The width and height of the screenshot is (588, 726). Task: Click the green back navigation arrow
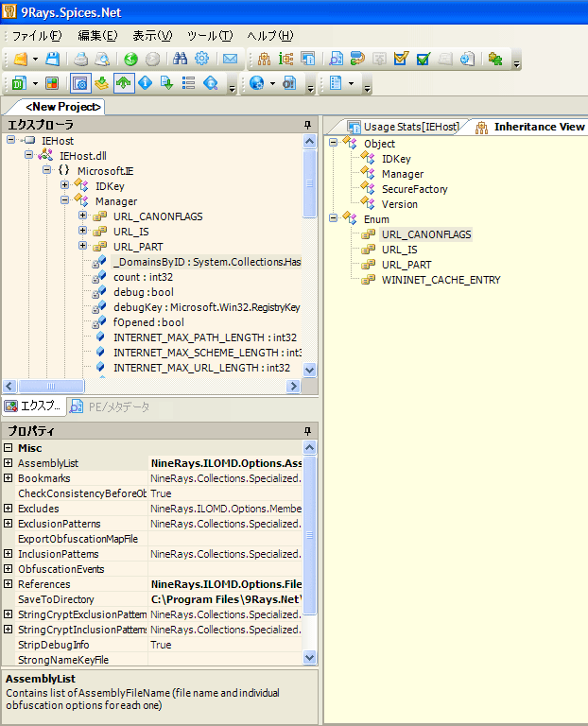pyautogui.click(x=131, y=60)
